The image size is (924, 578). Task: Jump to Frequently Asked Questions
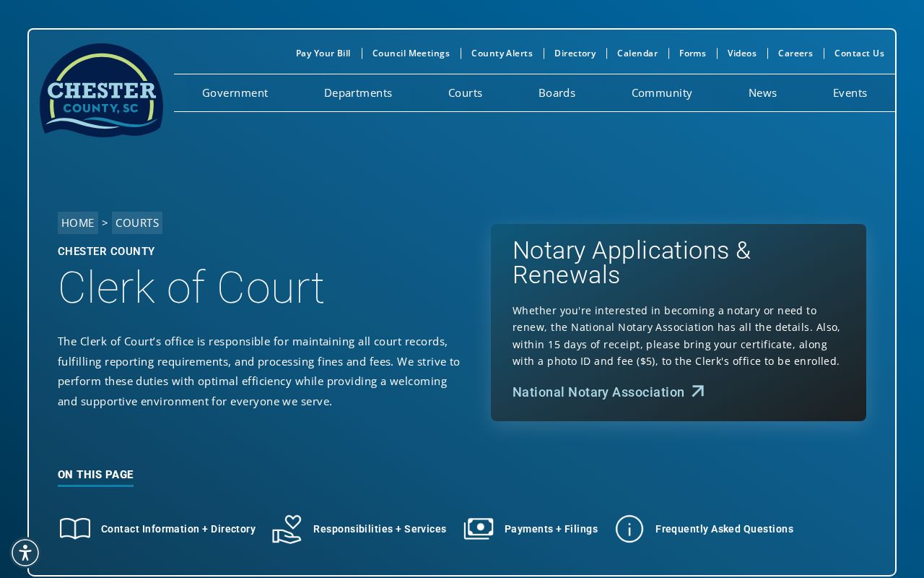(x=724, y=529)
